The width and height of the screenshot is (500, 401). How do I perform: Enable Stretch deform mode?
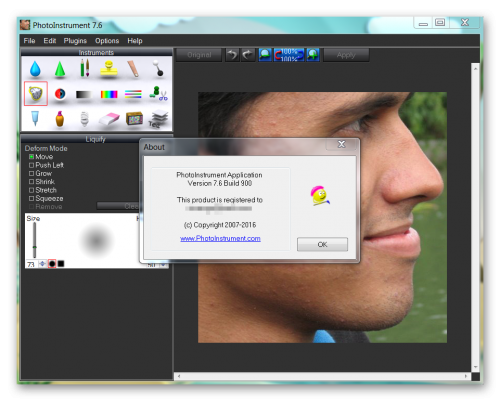tap(43, 190)
